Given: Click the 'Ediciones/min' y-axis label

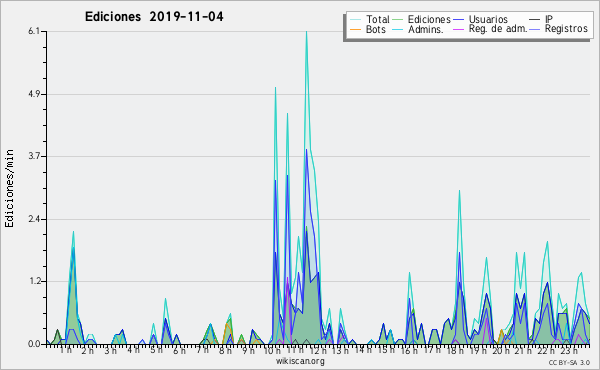Looking at the screenshot, I should pyautogui.click(x=9, y=188).
